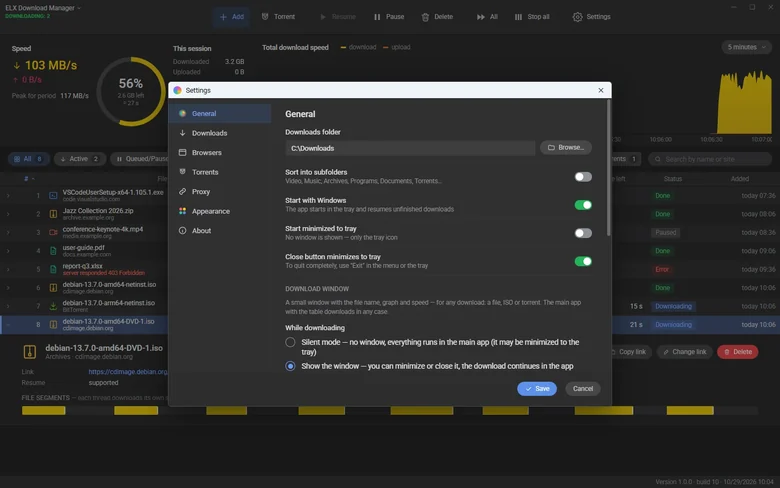Cancel the Settings dialog

(583, 389)
